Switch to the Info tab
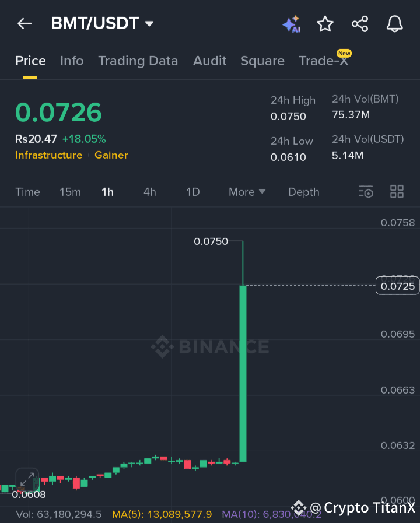 72,61
